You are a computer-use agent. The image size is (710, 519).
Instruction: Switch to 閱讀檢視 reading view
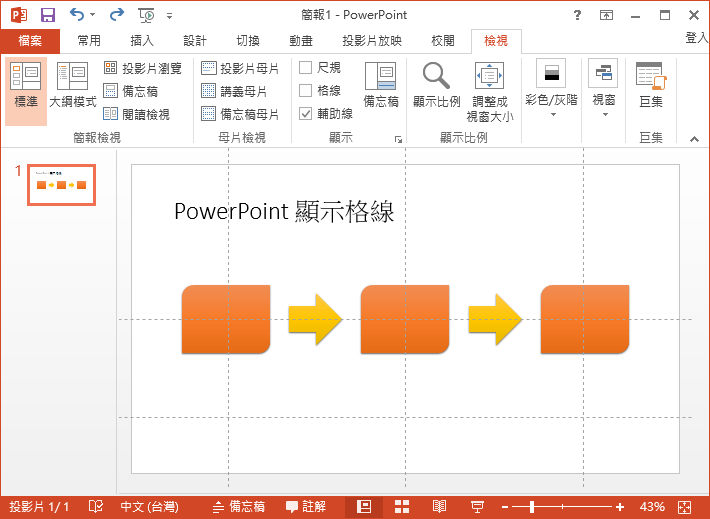pos(137,114)
